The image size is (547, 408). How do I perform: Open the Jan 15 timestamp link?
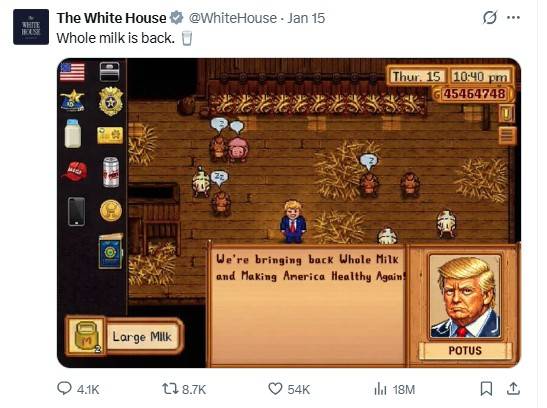point(306,18)
